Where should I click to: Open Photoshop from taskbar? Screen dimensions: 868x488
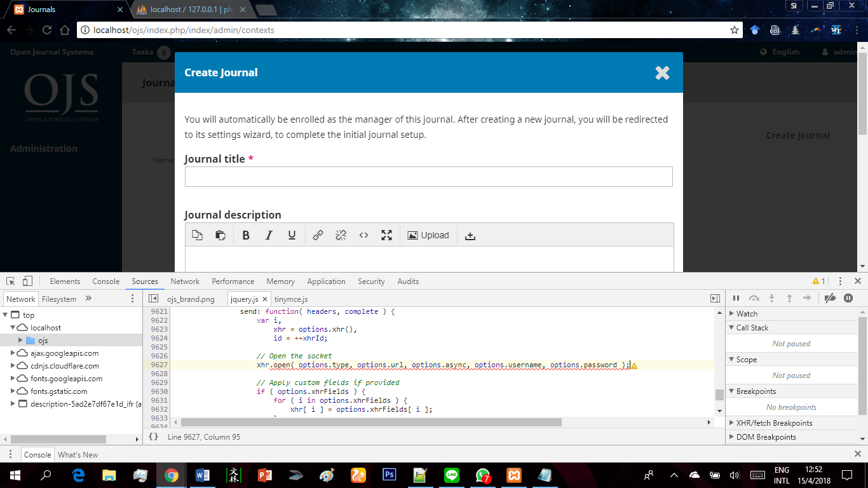pos(389,475)
